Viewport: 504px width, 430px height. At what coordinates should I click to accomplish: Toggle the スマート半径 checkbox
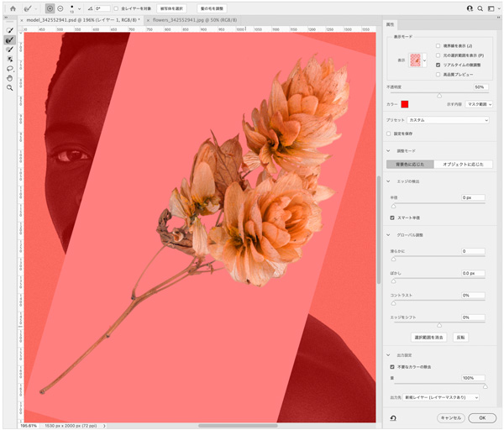pos(392,218)
